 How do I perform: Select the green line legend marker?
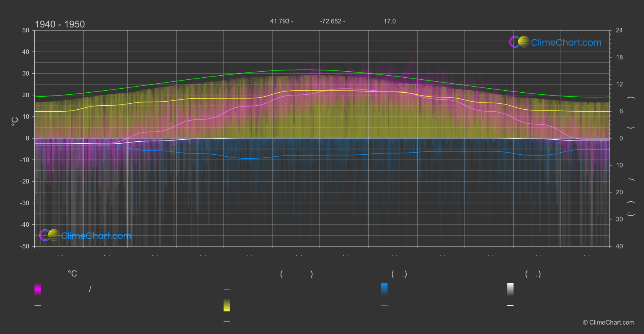tap(227, 290)
